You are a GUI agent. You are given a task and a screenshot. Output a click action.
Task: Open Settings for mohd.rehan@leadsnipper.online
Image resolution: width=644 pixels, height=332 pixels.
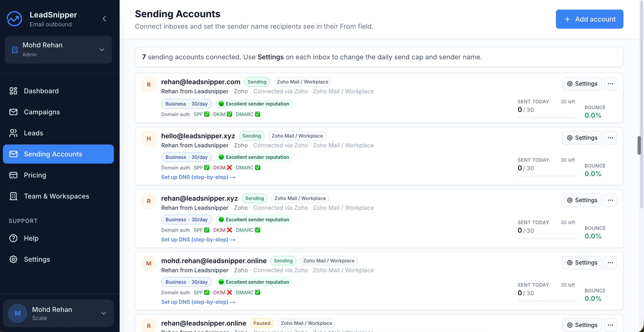point(582,262)
